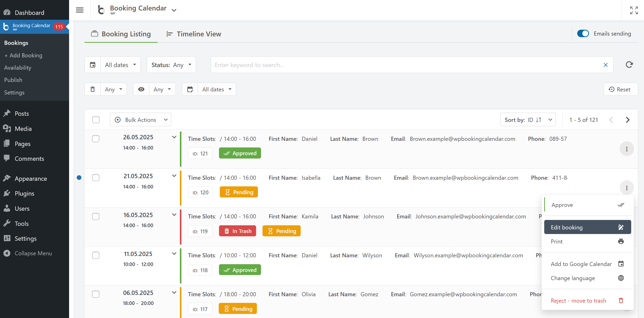Expand dates for the 16.05.2025 booking
644x318 pixels.
pyautogui.click(x=174, y=215)
